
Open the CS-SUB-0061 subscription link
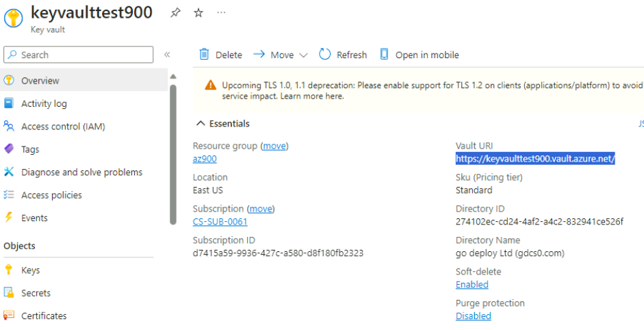click(x=220, y=222)
